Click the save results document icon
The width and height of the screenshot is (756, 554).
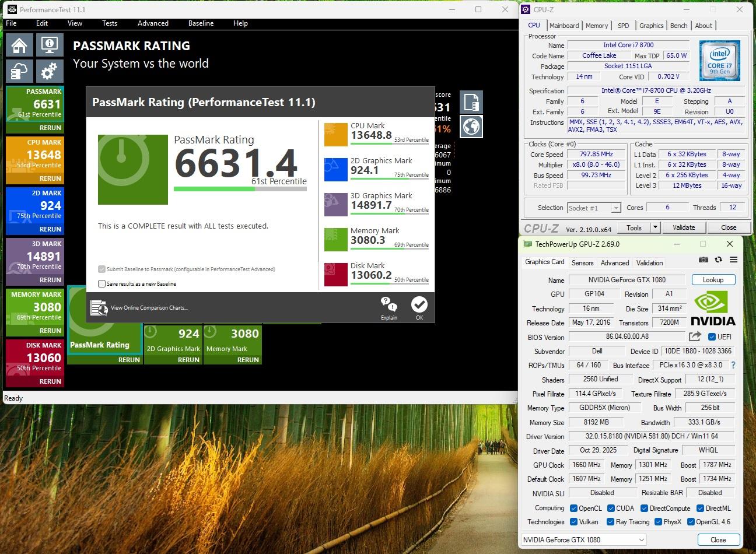pyautogui.click(x=471, y=102)
